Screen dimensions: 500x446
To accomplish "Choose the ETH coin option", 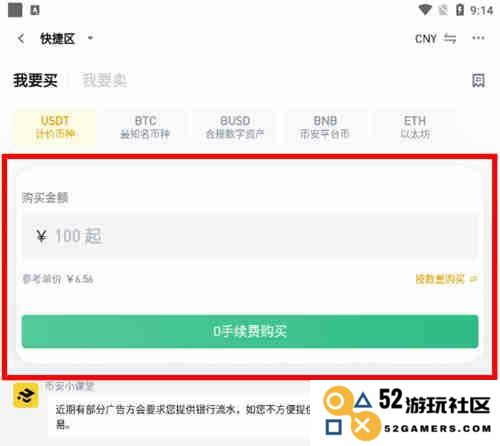I will (415, 127).
